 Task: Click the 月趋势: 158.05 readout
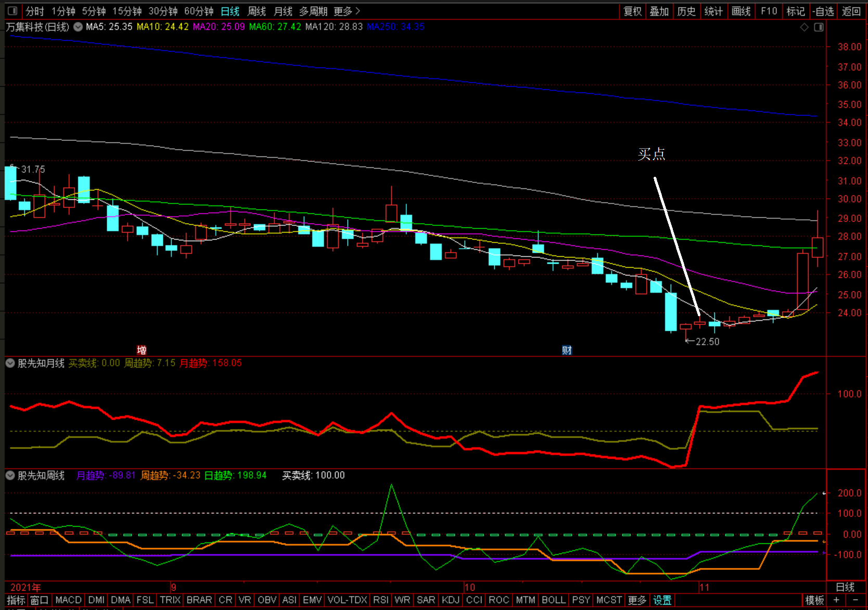tap(211, 363)
